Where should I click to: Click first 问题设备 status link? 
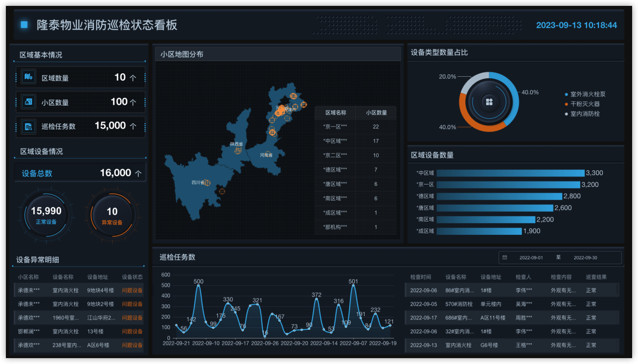click(132, 290)
